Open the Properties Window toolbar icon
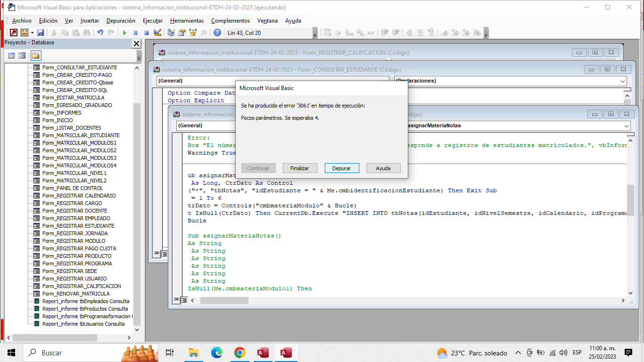 click(182, 33)
